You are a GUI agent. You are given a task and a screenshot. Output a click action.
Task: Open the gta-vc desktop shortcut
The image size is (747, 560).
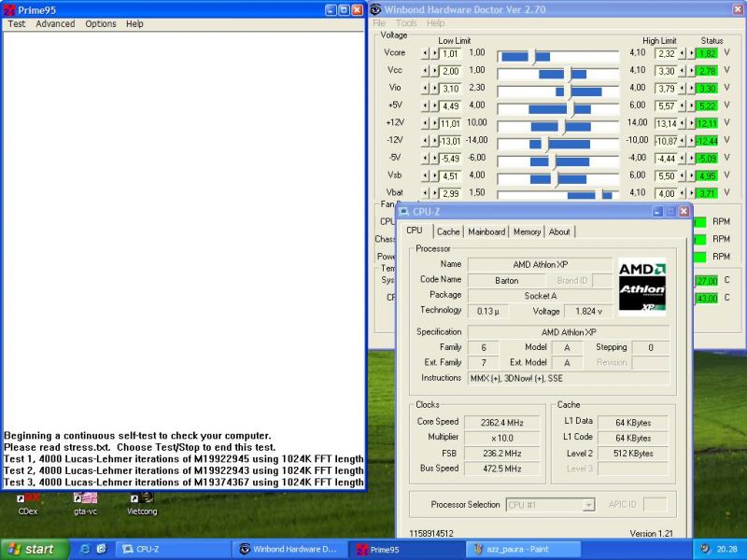[x=85, y=504]
